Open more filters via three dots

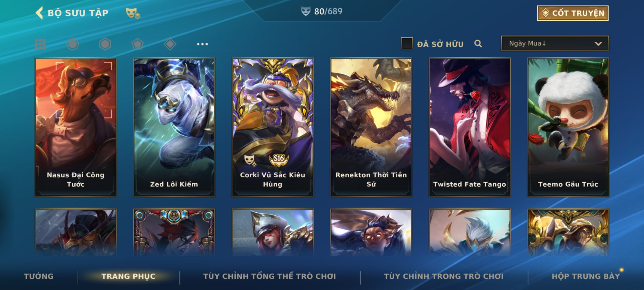point(202,44)
